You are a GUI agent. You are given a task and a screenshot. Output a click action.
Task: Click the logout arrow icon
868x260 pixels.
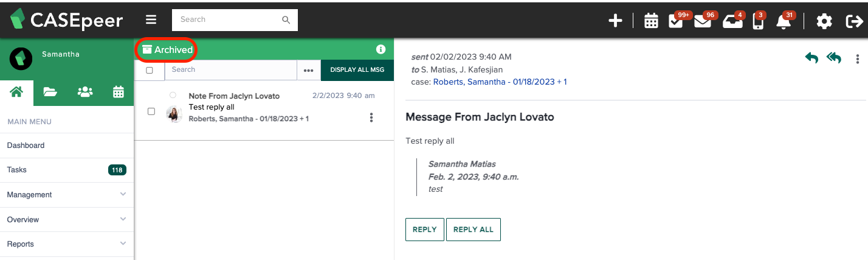tap(855, 21)
